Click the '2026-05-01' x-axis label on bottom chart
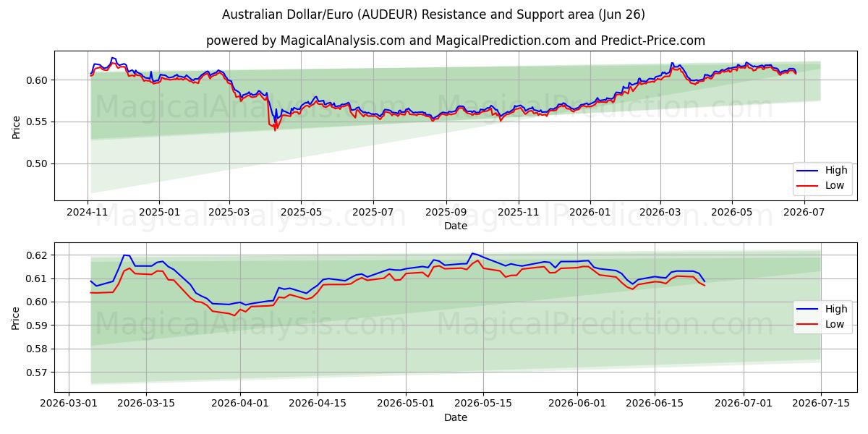868x434 pixels. pos(406,404)
